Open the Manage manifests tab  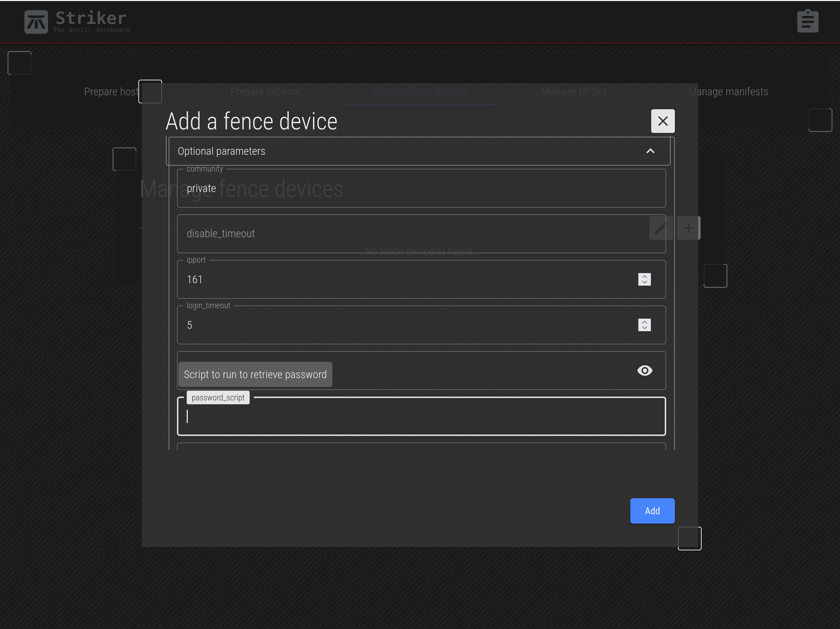click(728, 91)
